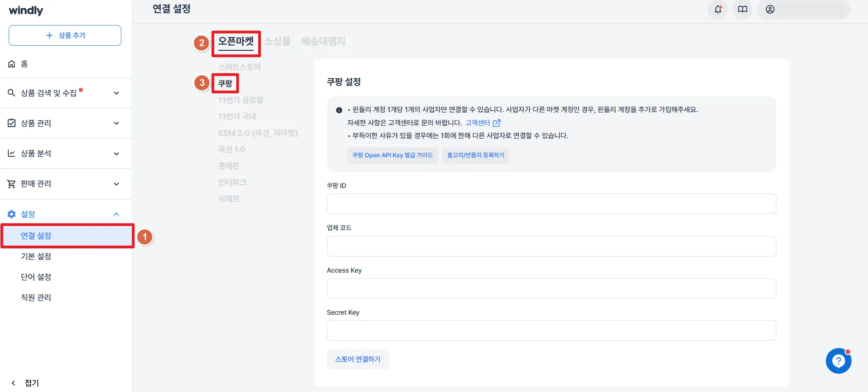Collapse the 설정 menu chevron
Screen dimensions: 868x392
click(x=116, y=214)
